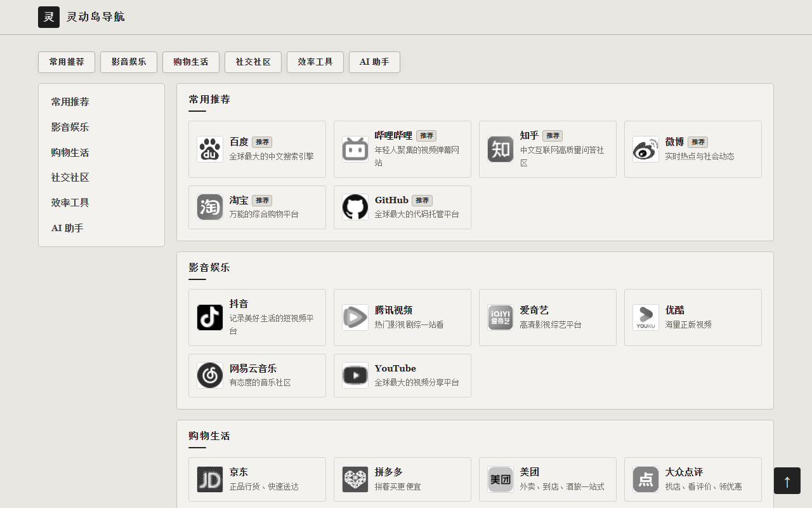Open the 百度 link title

pos(239,142)
